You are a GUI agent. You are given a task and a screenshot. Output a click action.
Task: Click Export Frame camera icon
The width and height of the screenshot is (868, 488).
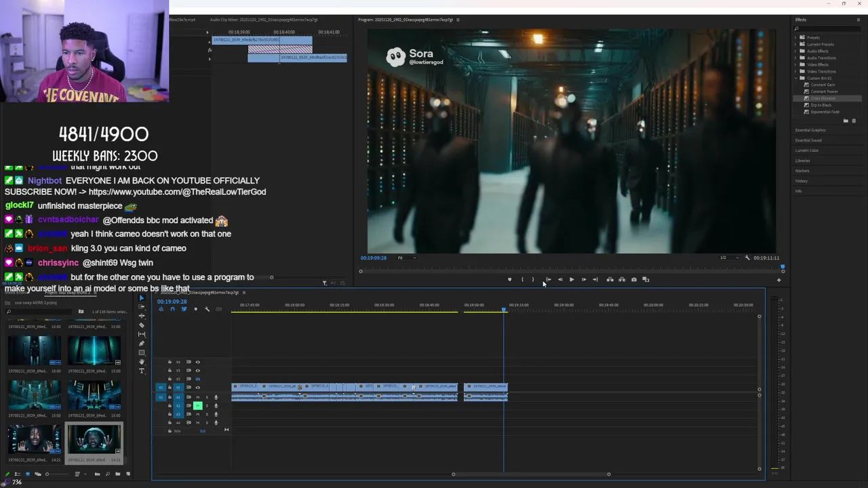634,279
